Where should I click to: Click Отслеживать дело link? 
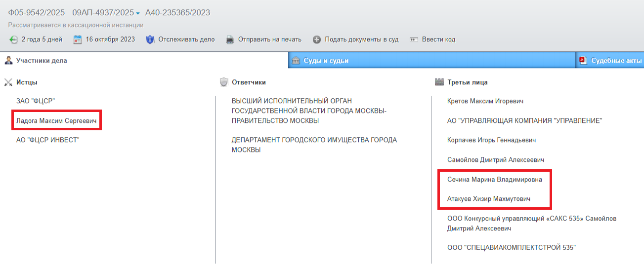186,39
